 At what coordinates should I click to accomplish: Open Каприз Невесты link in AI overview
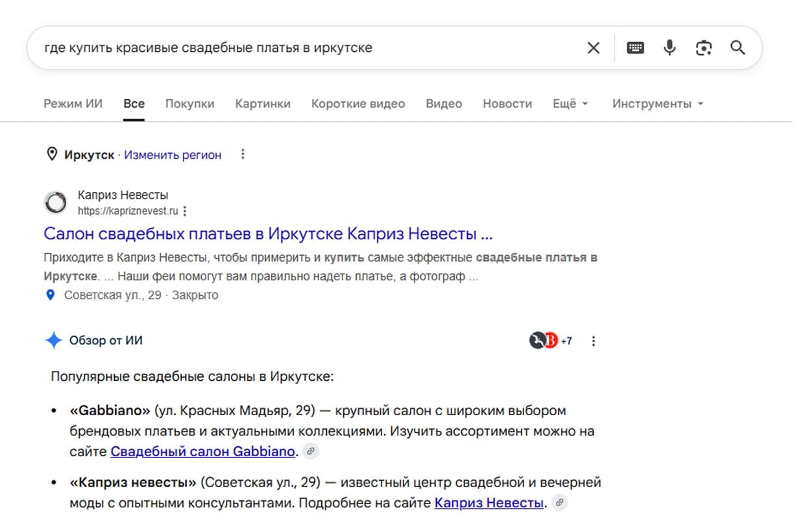tap(489, 503)
